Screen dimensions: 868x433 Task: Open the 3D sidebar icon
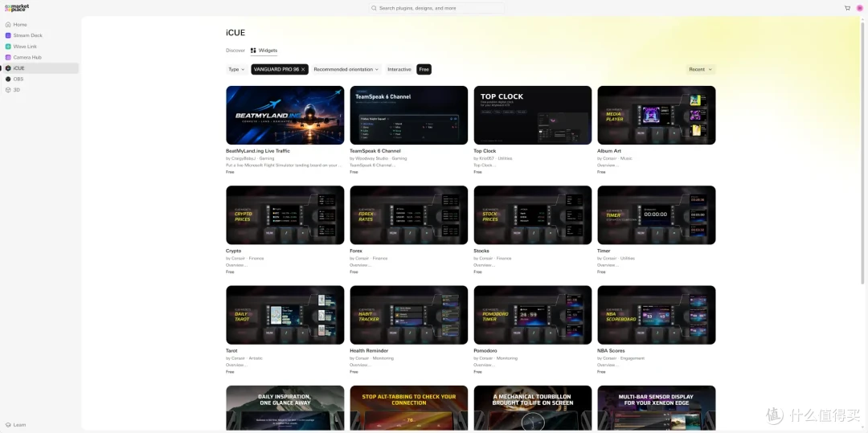coord(8,90)
